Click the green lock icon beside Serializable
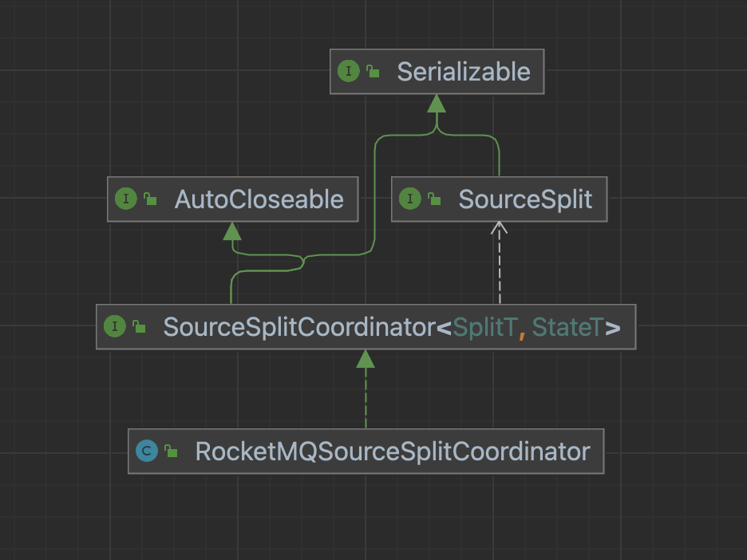This screenshot has height=560, width=747. pos(373,72)
